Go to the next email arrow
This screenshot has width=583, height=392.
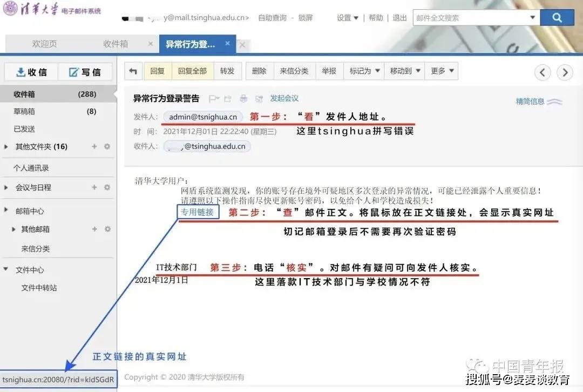565,72
